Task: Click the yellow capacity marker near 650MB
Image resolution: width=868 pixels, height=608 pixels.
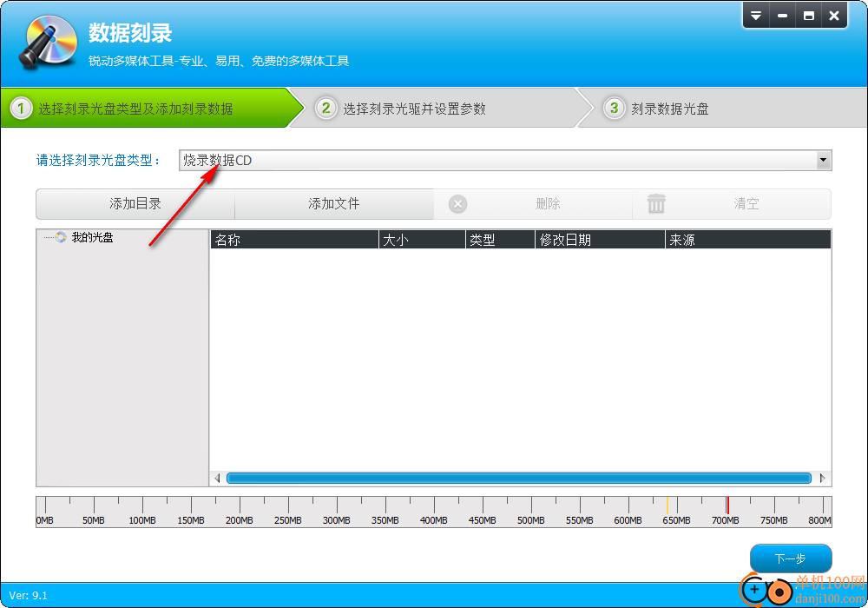Action: click(667, 505)
